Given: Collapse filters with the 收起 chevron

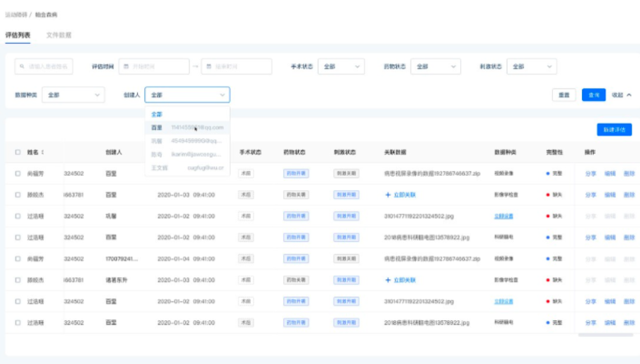Looking at the screenshot, I should coord(629,95).
